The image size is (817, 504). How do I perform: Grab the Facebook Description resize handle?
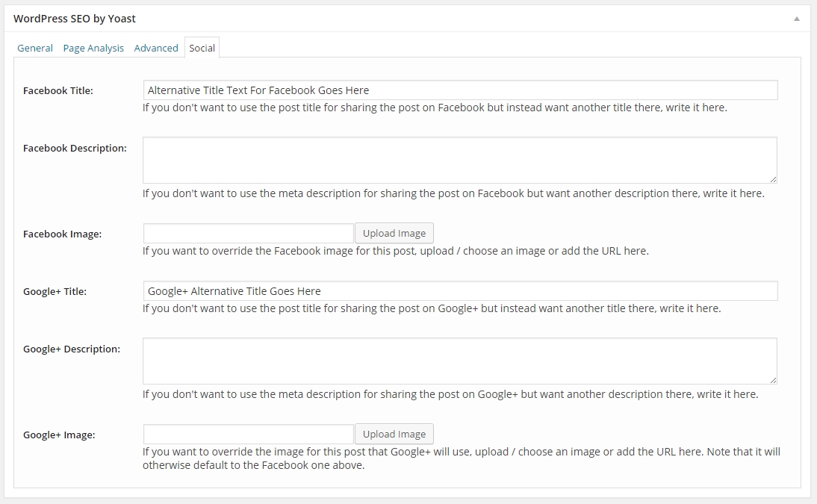pyautogui.click(x=773, y=179)
